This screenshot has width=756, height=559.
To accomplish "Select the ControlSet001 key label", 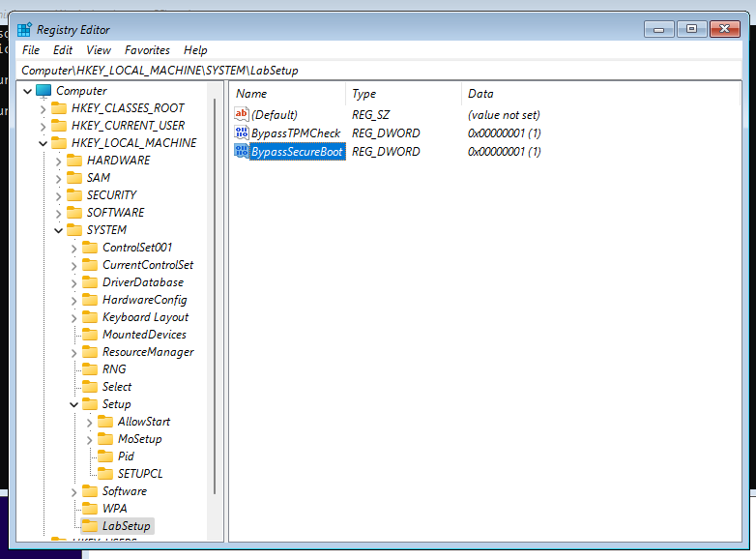I will pyautogui.click(x=137, y=248).
